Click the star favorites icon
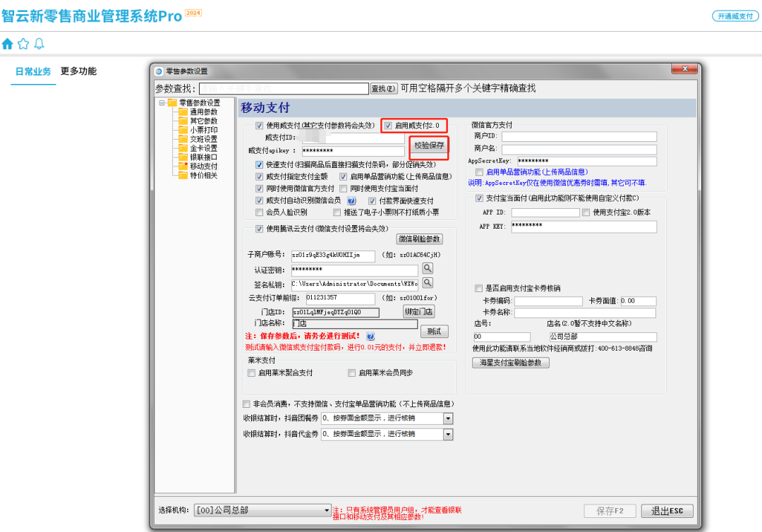The image size is (762, 532). (23, 44)
